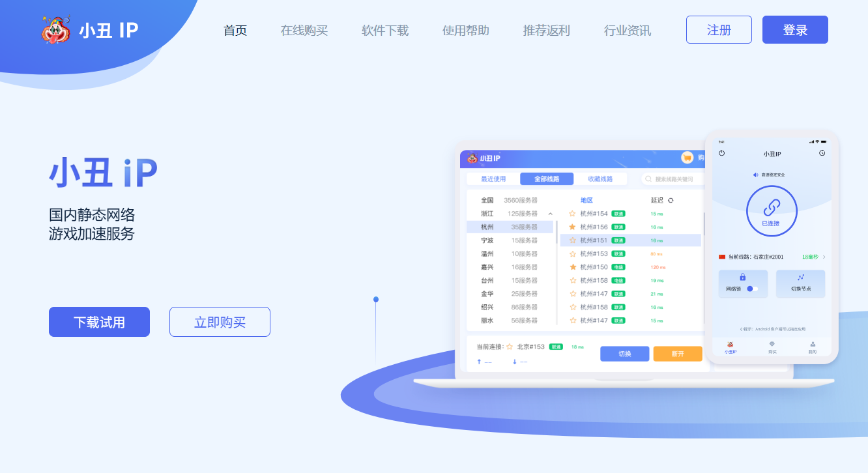
Task: Star the 杭州#147 line with 21 ms
Action: [x=573, y=294]
